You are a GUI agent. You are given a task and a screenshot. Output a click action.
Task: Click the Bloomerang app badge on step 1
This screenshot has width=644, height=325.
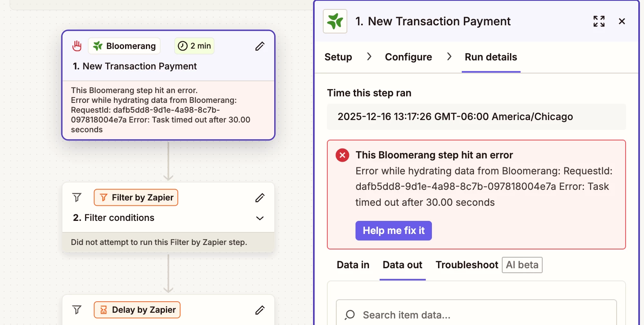[x=124, y=46]
